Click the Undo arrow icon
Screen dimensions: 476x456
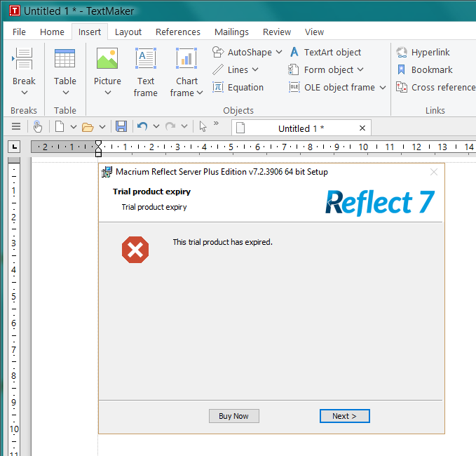pos(142,126)
